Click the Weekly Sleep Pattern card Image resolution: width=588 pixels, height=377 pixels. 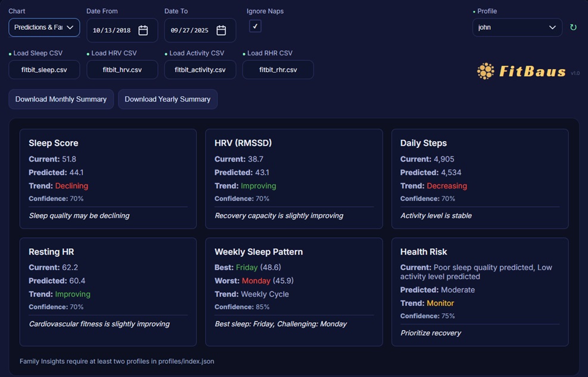tap(294, 292)
